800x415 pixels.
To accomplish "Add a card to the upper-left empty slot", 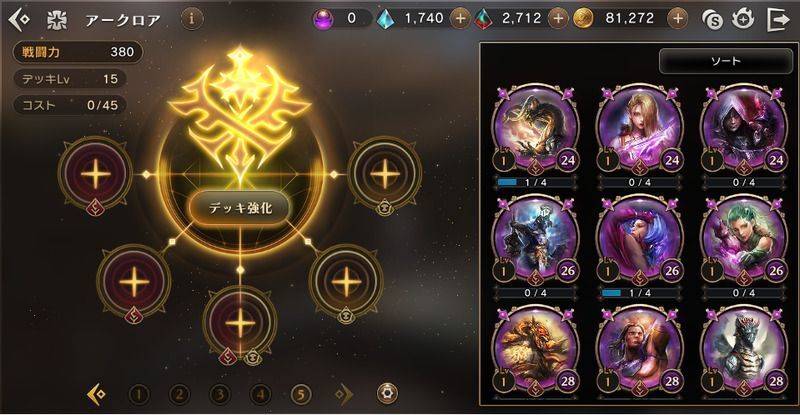I will pyautogui.click(x=95, y=174).
